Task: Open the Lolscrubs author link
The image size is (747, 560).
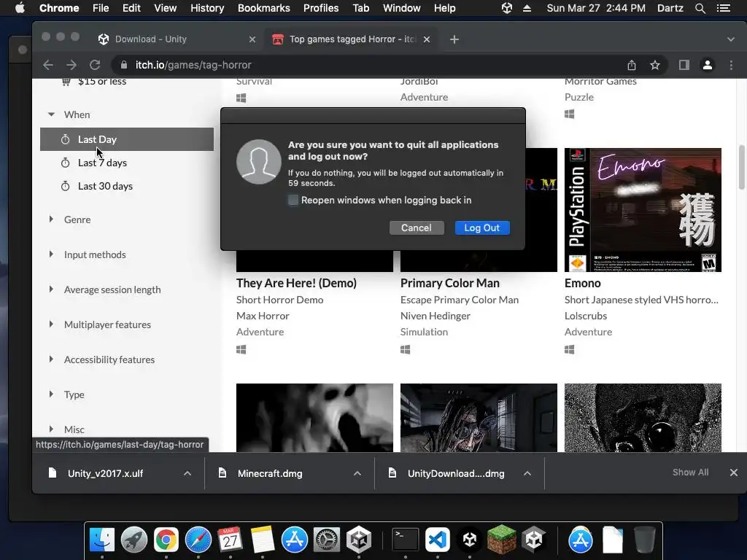Action: point(586,316)
